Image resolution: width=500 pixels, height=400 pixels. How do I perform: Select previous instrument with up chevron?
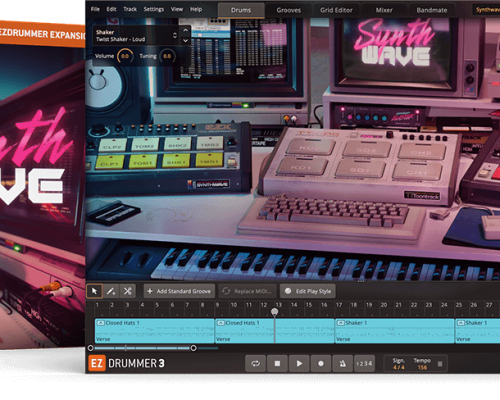click(x=186, y=30)
